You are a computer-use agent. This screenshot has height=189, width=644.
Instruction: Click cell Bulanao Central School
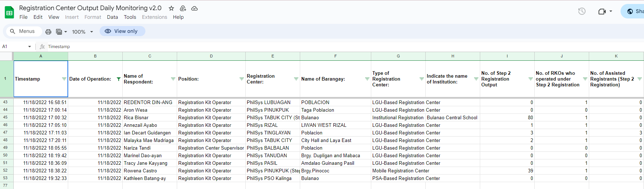point(452,117)
